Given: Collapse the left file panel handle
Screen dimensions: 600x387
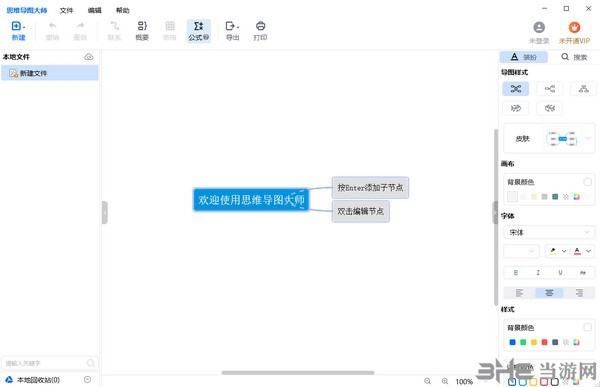Looking at the screenshot, I should 104,212.
